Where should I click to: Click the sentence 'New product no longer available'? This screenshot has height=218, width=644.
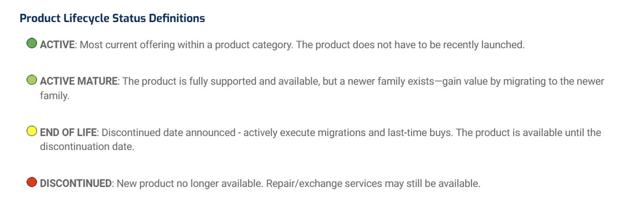tap(189, 184)
